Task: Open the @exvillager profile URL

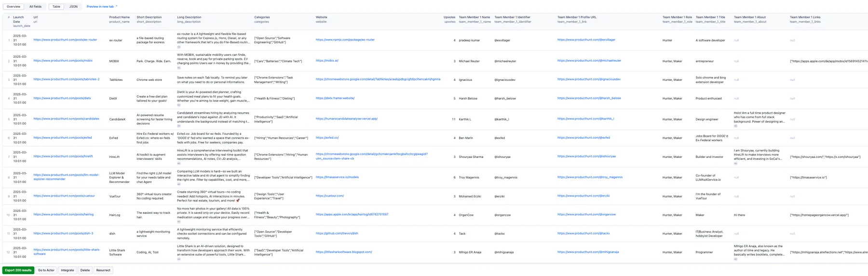Action: coord(586,40)
